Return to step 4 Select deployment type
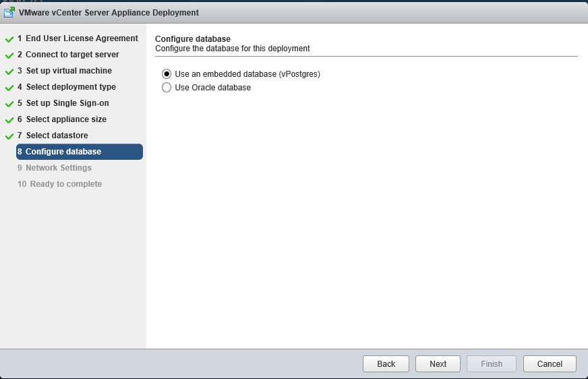This screenshot has height=379, width=588. [x=67, y=86]
